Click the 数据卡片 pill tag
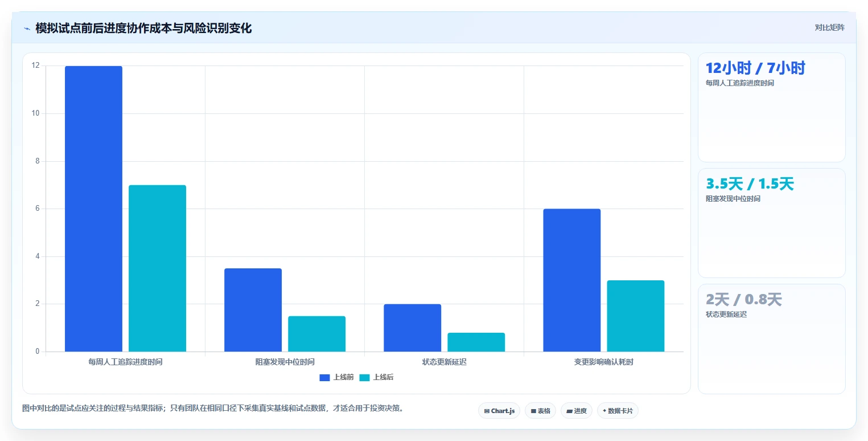 618,411
